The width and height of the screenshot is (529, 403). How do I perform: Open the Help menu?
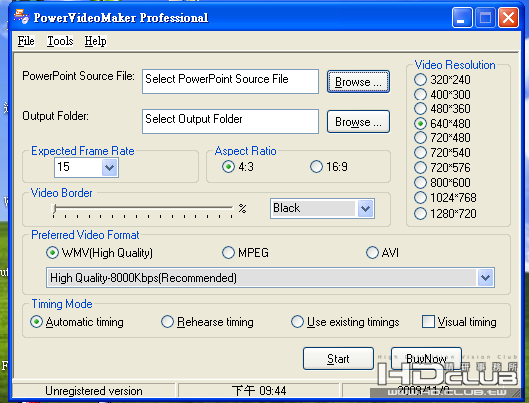pos(95,41)
